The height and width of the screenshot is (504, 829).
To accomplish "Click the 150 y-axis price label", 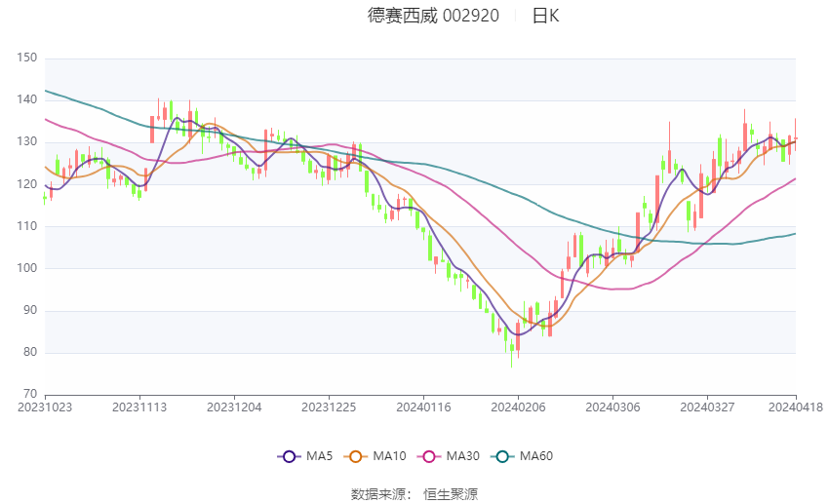I will click(27, 58).
